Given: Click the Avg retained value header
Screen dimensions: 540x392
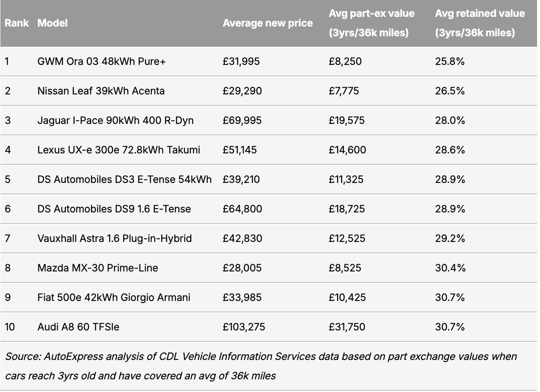Looking at the screenshot, I should 480,23.
